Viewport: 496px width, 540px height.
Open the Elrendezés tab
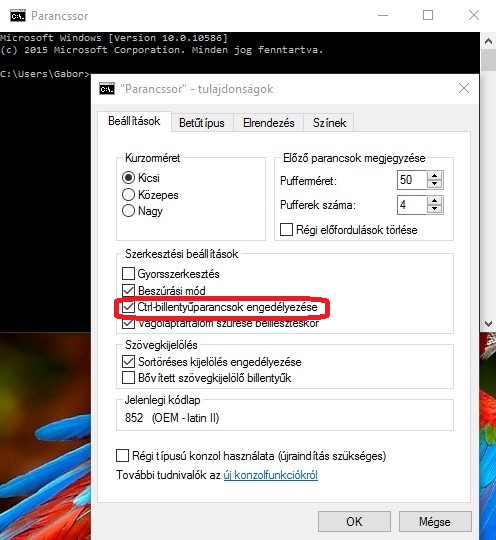pyautogui.click(x=269, y=123)
